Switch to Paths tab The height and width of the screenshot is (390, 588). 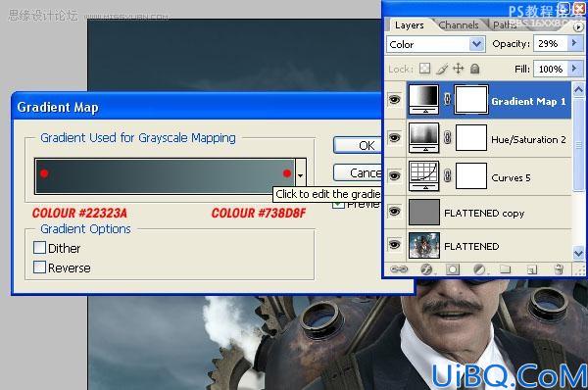[505, 25]
